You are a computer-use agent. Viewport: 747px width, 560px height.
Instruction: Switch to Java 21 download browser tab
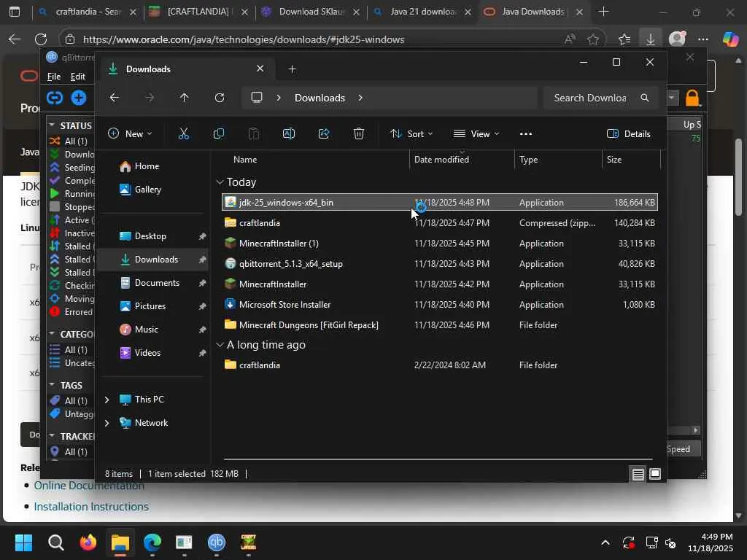click(422, 12)
